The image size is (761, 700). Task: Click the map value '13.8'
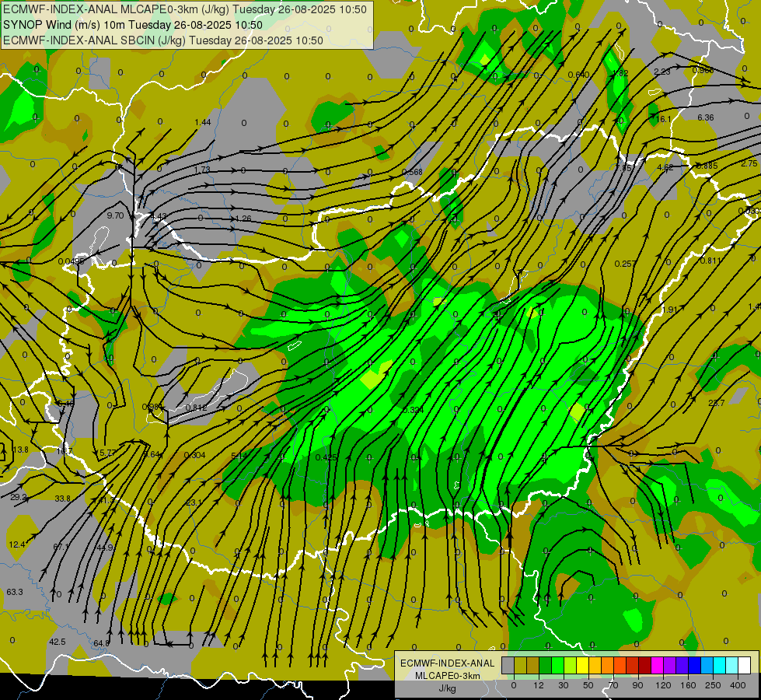coord(21,450)
